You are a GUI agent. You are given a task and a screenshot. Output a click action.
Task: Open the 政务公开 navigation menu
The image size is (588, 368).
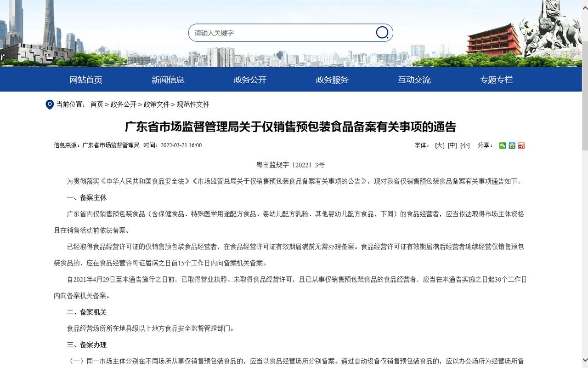coord(250,79)
